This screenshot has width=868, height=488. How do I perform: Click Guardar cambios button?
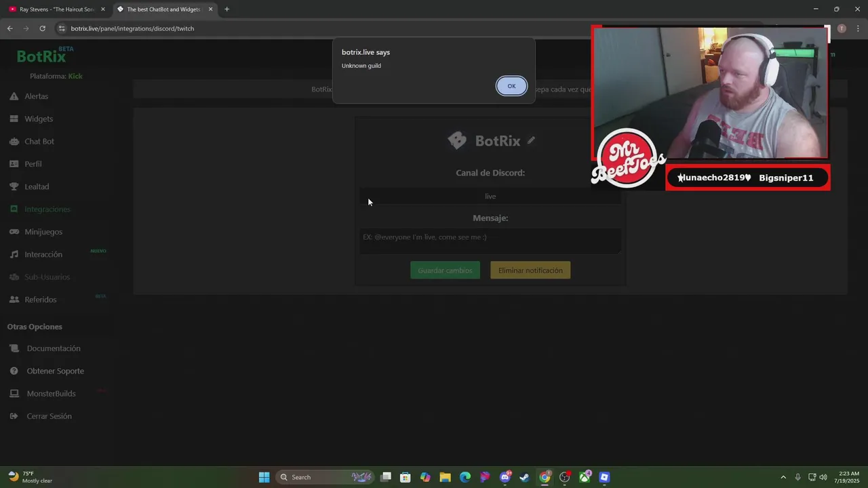(x=445, y=270)
